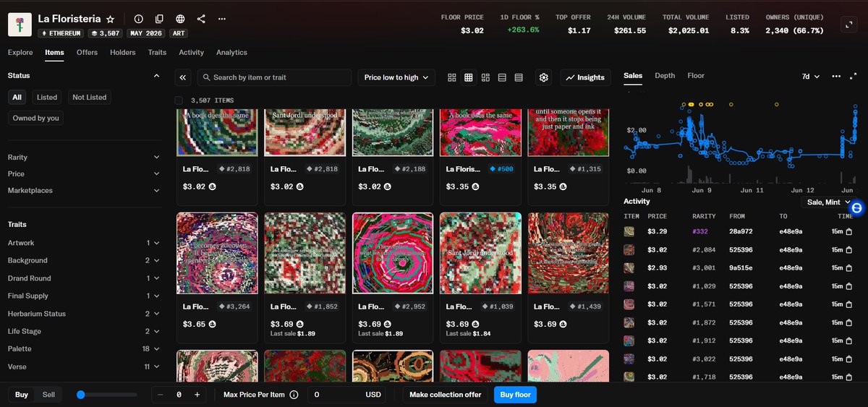Filter status by Listed

[x=47, y=97]
